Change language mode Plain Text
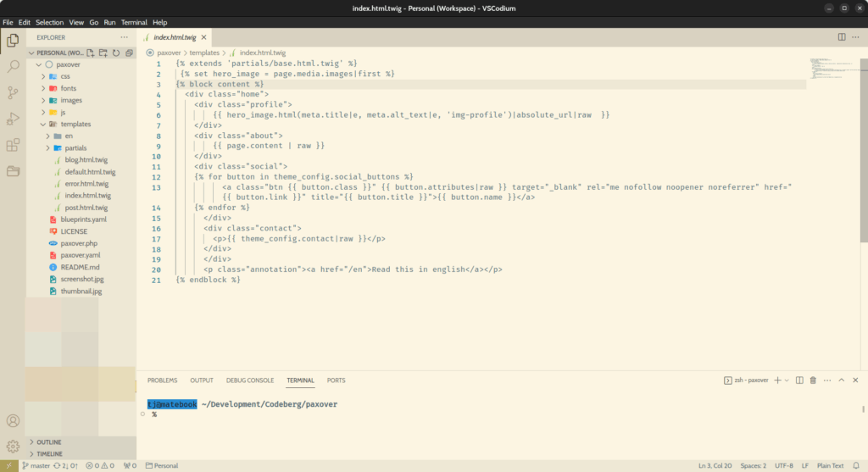Screen dimensions: 868x472 click(x=831, y=466)
